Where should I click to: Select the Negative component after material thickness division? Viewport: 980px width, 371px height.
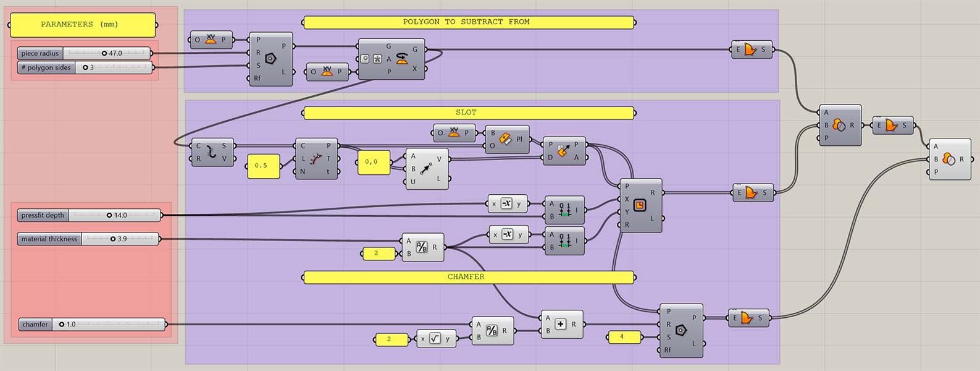coord(509,234)
